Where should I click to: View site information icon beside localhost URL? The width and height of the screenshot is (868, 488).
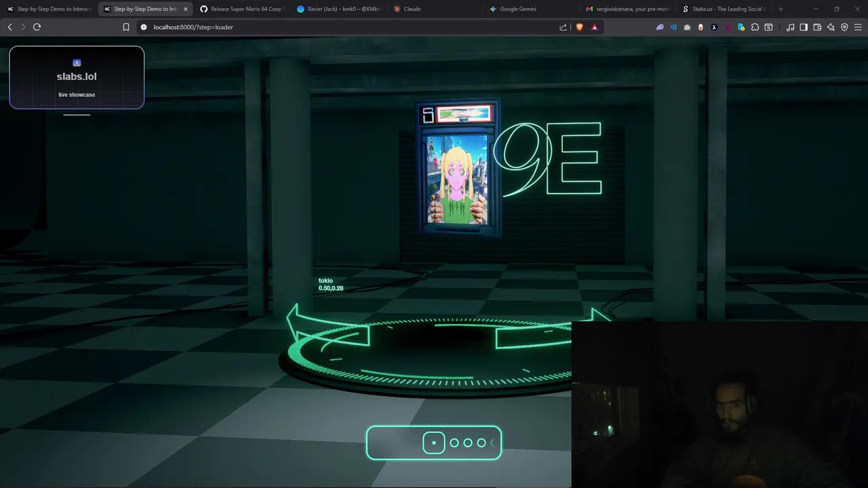(143, 27)
